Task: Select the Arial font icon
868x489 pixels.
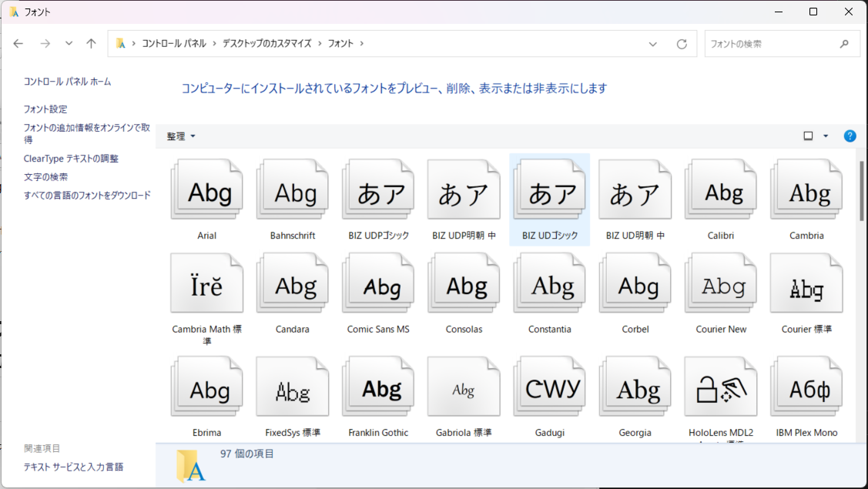Action: point(206,190)
